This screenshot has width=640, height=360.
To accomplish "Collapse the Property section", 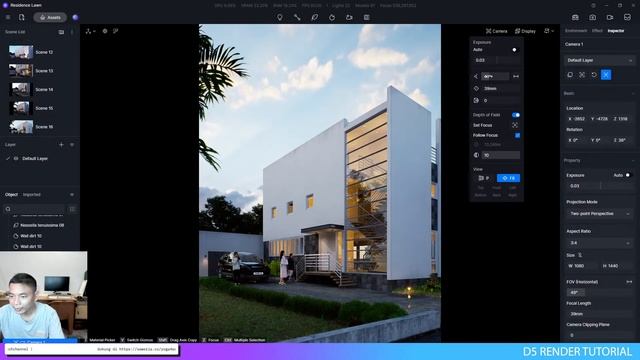I will coord(633,160).
